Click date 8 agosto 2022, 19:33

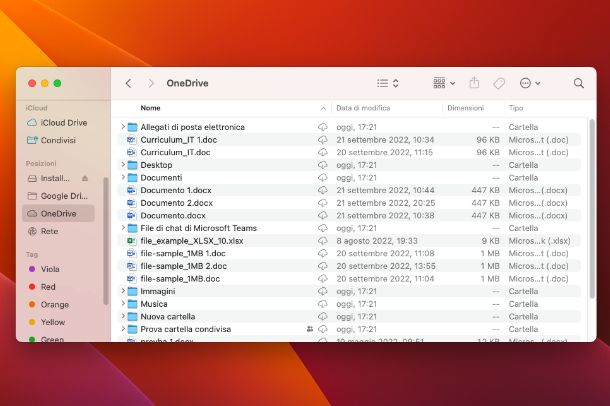(x=377, y=241)
